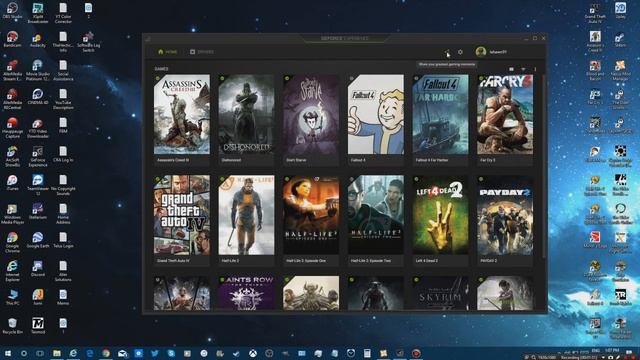Open Hauppauge Capture desktop shortcut
Screen dimensions: 640x360
pos(12,128)
